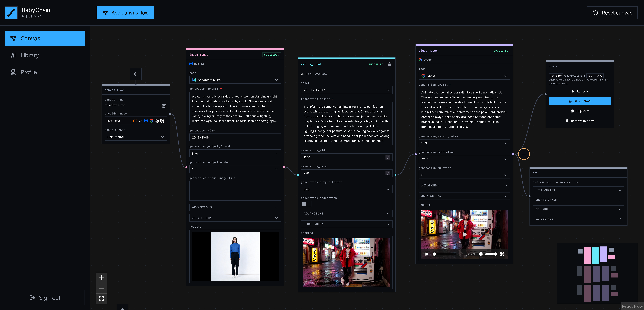This screenshot has width=644, height=310.
Task: Open the generation_resolution 720p dropdown
Action: (x=464, y=159)
